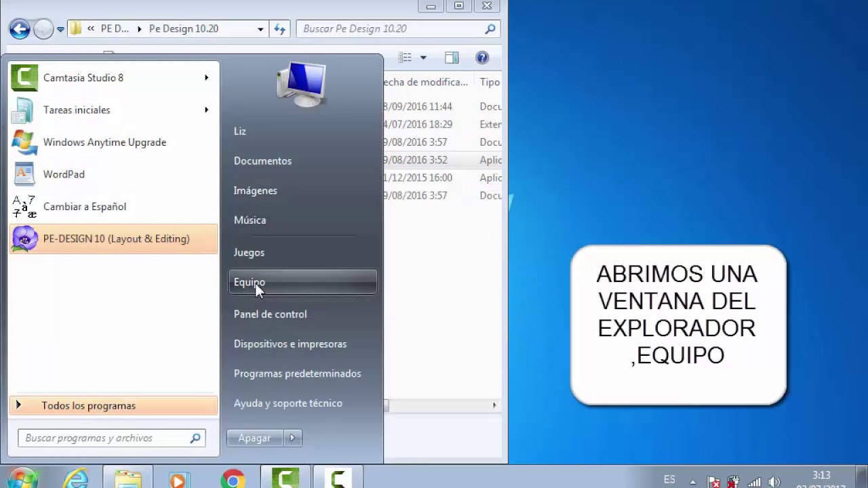The width and height of the screenshot is (868, 488).
Task: Select the file row dated 9/08/2016 3:52
Action: tap(443, 160)
